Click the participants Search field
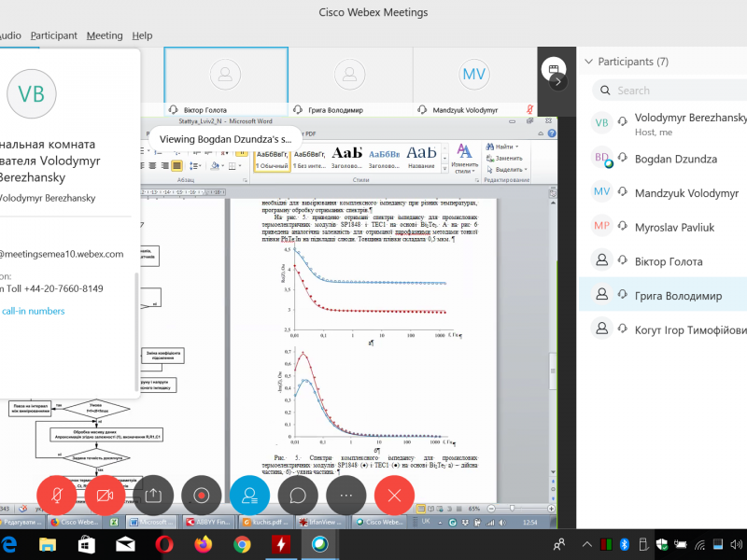The image size is (747, 560). (x=668, y=91)
